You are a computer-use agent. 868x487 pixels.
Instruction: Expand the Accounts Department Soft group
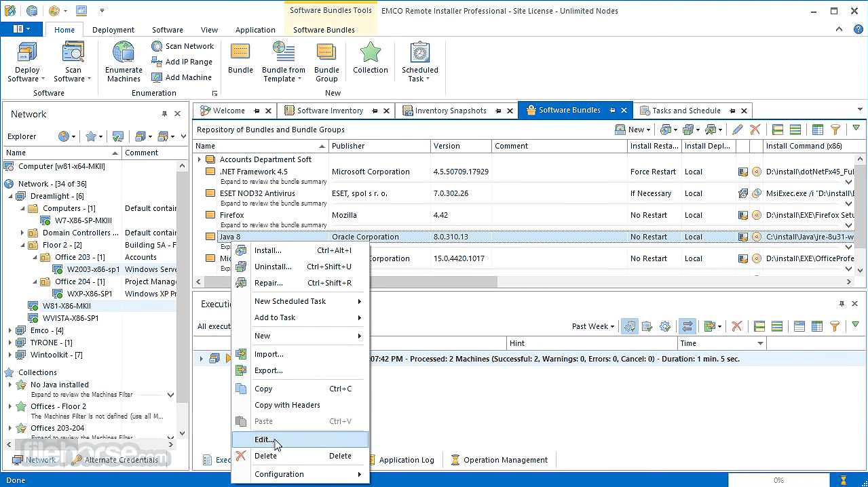pos(200,160)
